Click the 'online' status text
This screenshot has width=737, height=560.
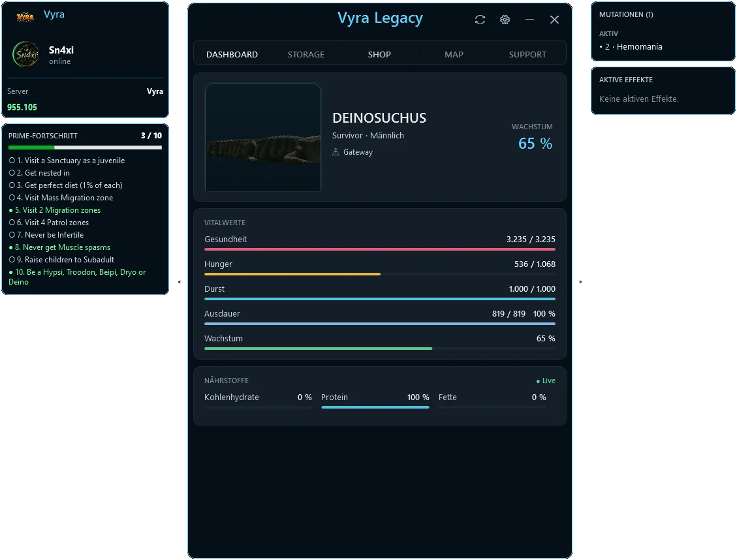pos(59,61)
